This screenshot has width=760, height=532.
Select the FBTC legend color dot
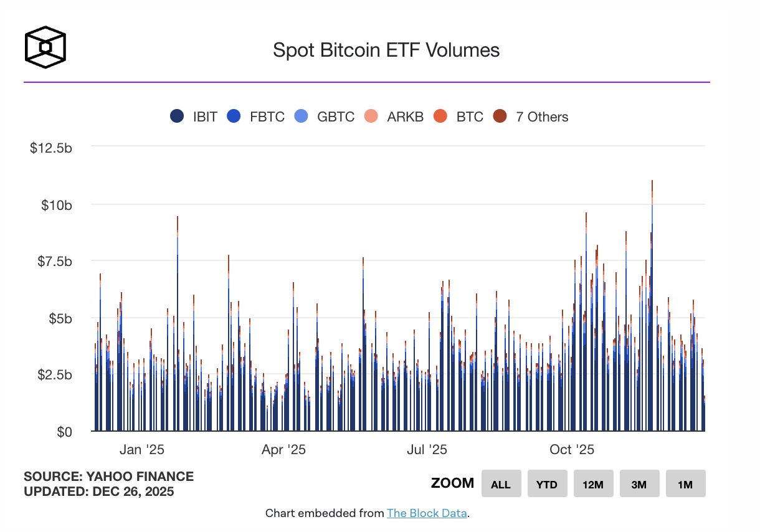point(234,116)
